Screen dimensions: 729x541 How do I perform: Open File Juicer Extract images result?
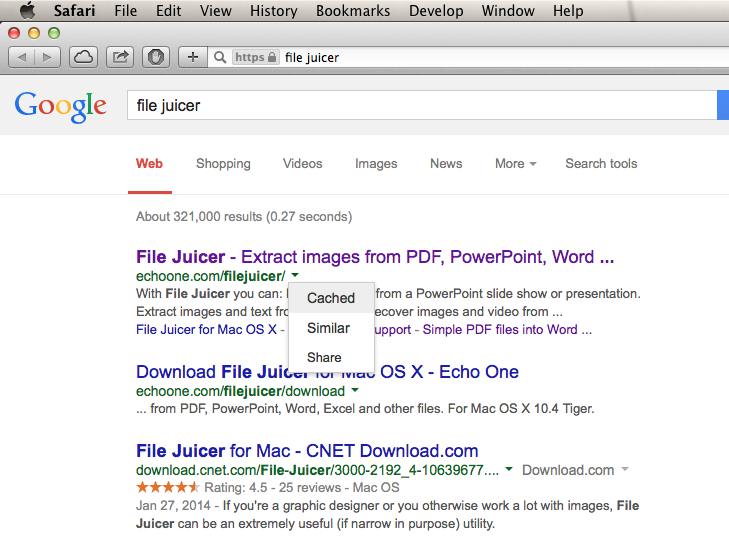point(375,257)
